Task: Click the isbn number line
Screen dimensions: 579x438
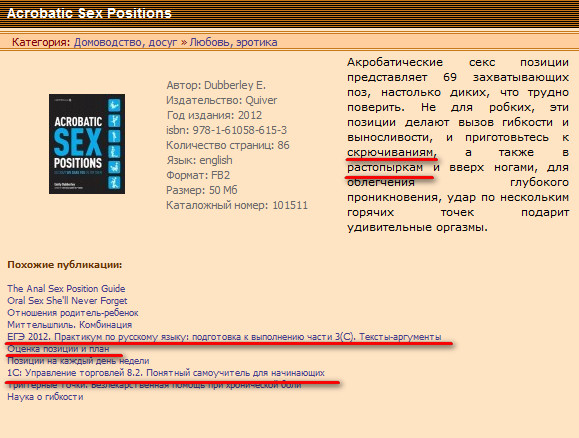Action: click(x=226, y=130)
